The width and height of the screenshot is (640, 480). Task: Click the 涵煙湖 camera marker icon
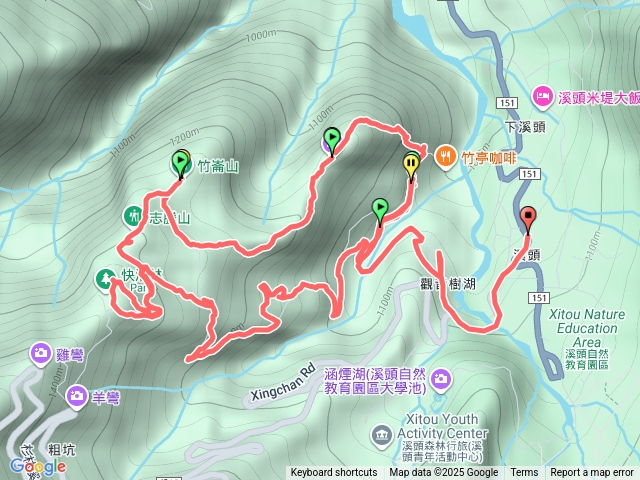pyautogui.click(x=440, y=380)
